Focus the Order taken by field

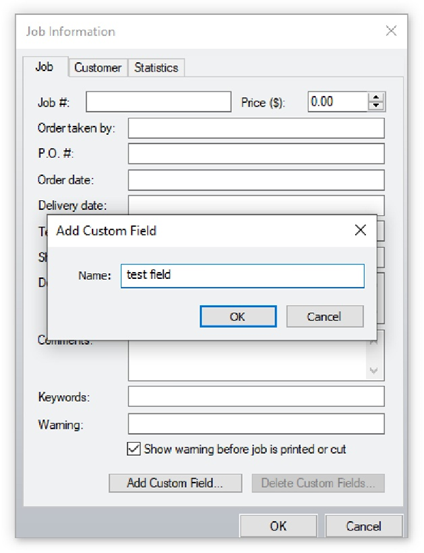click(256, 128)
